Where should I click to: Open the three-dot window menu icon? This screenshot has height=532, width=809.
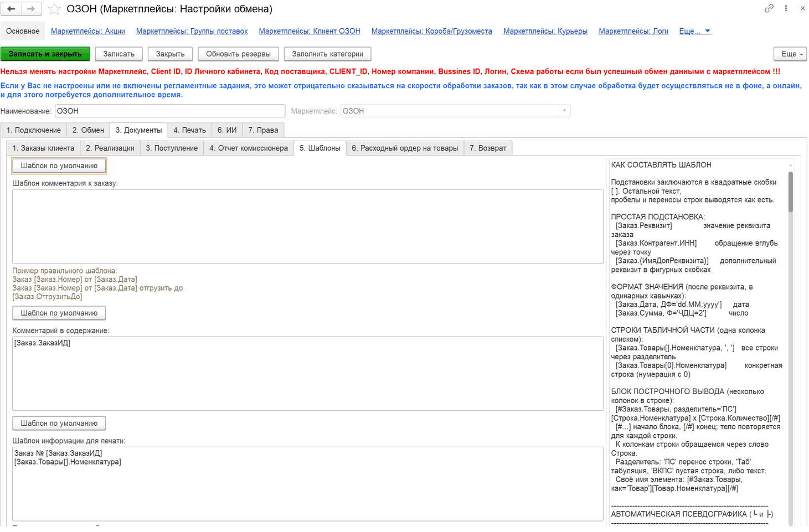click(x=786, y=8)
